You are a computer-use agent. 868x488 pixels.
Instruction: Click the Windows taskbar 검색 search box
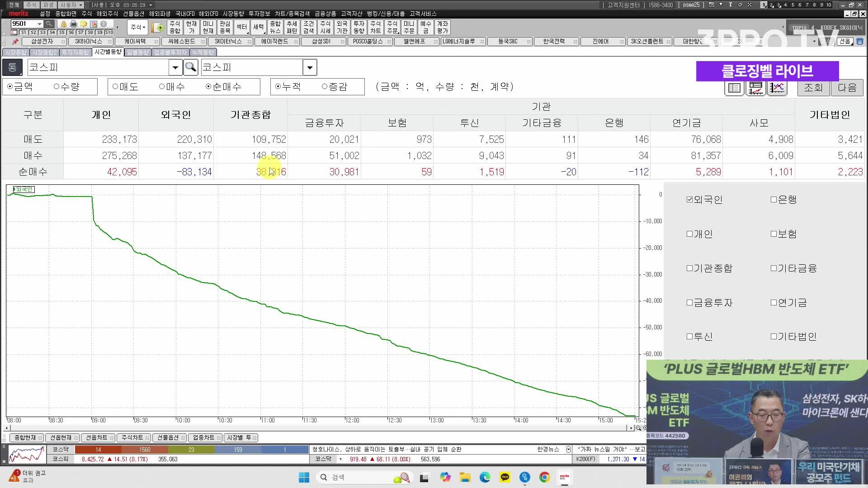point(364,477)
